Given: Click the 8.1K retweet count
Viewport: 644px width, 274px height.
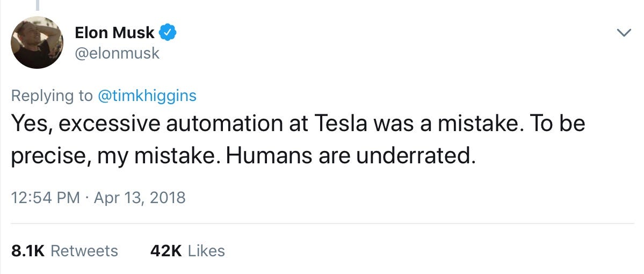Looking at the screenshot, I should coord(28,251).
